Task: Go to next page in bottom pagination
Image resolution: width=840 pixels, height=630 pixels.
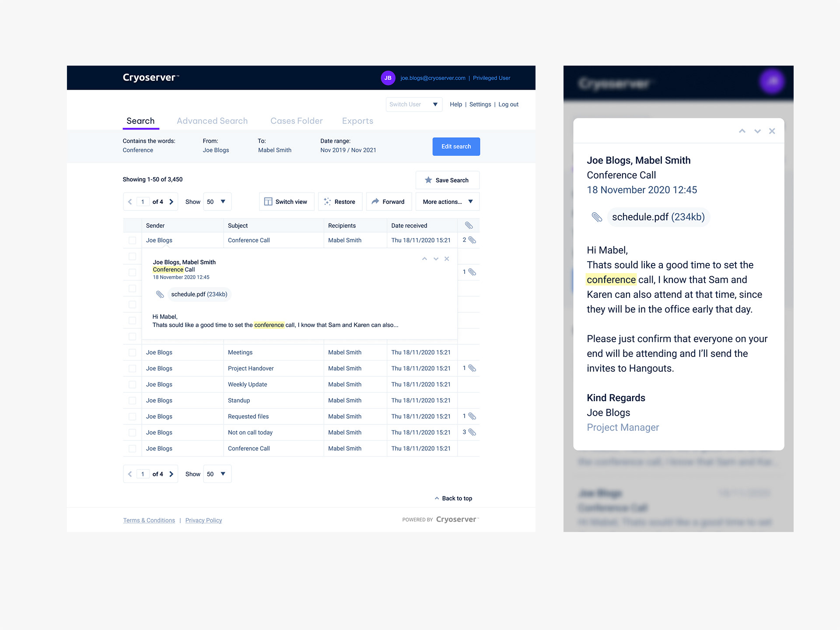Action: (x=171, y=474)
